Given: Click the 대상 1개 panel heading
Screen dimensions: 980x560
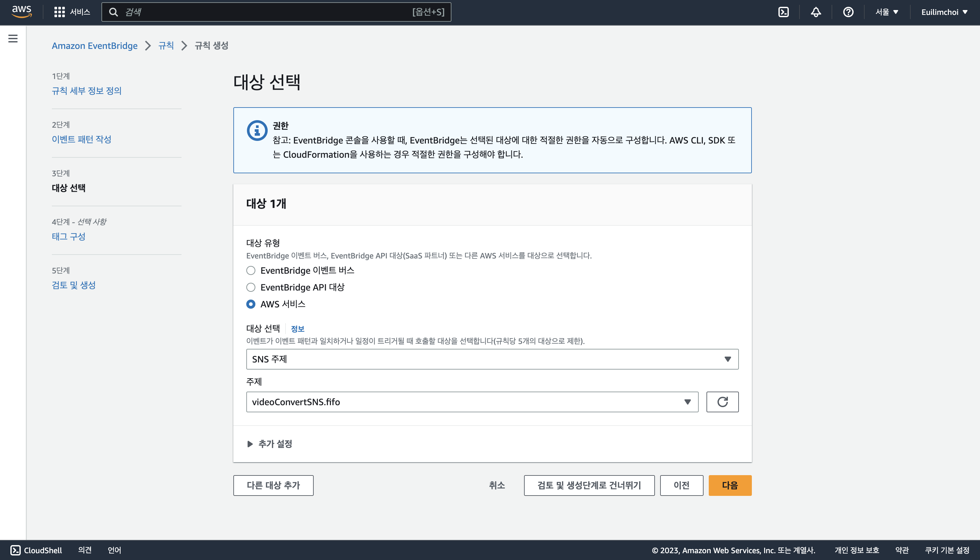Looking at the screenshot, I should tap(266, 203).
